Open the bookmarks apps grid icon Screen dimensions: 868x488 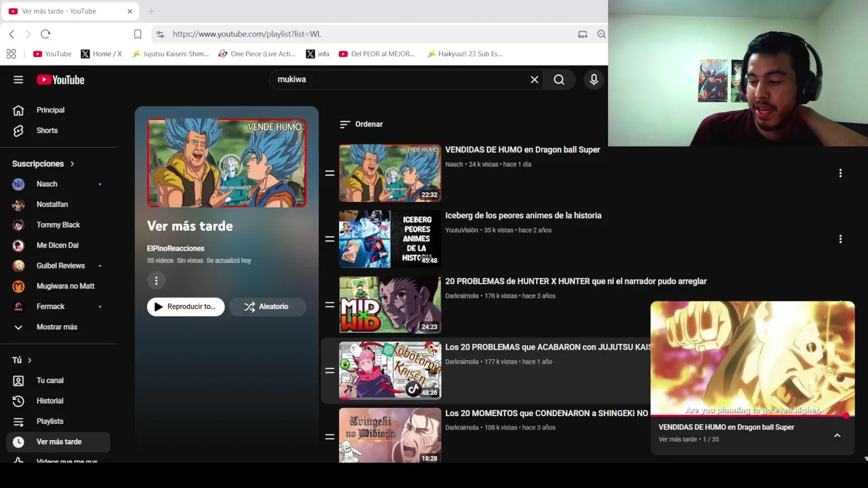tap(11, 54)
